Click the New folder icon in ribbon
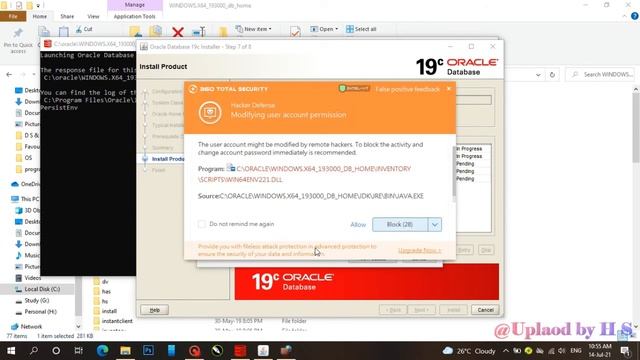The height and width of the screenshot is (360, 640). (x=222, y=32)
